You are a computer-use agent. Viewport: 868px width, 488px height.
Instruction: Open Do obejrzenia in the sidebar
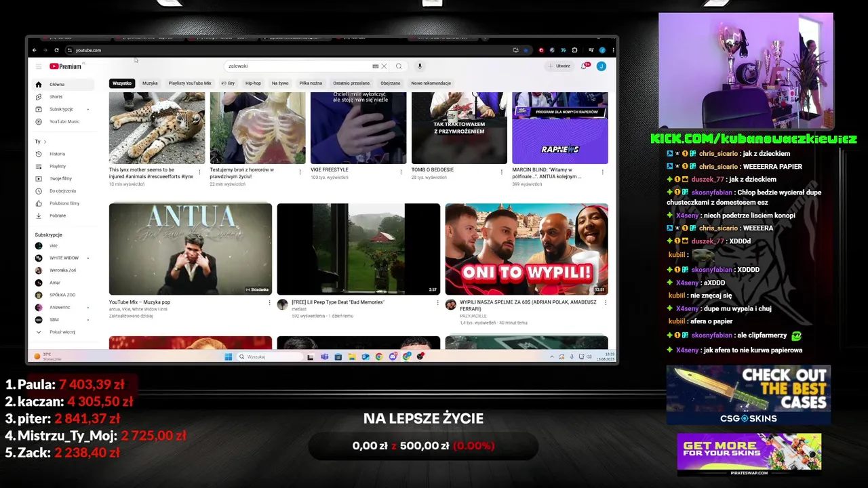tap(63, 191)
